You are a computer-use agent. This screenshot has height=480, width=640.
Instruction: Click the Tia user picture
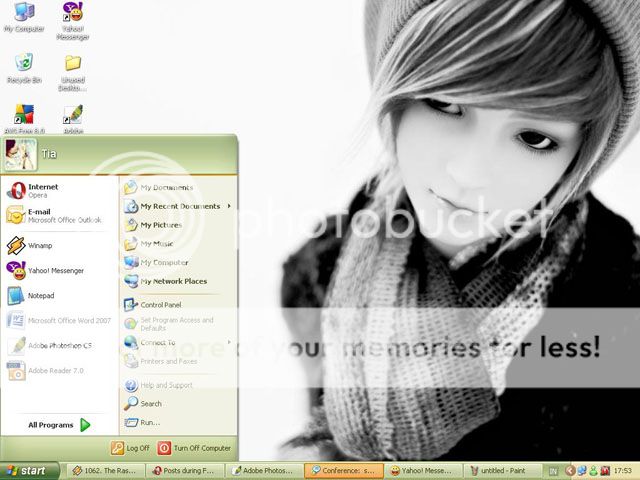click(20, 154)
